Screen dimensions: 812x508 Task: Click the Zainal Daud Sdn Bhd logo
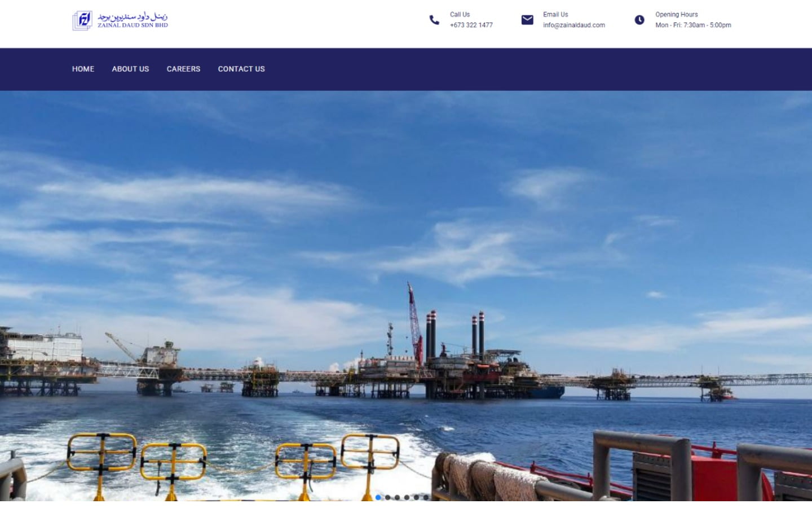[x=120, y=20]
